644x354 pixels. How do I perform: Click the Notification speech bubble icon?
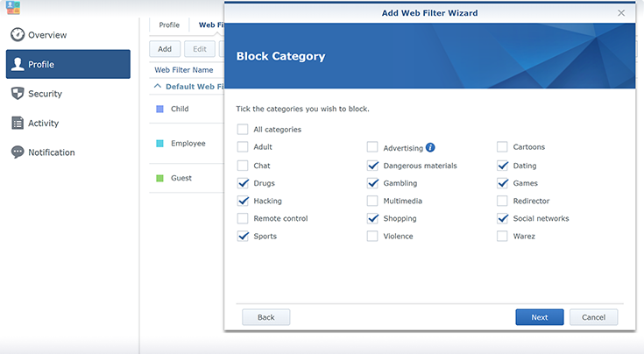18,152
